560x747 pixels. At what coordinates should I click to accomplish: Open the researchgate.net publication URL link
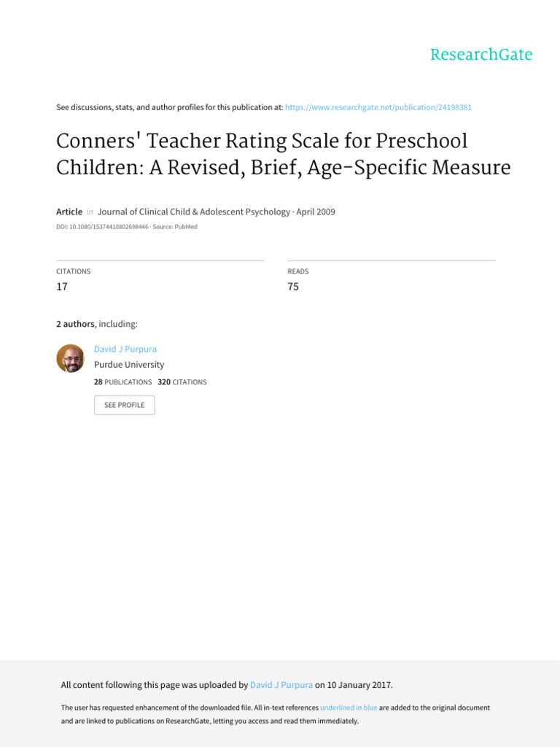pyautogui.click(x=378, y=107)
